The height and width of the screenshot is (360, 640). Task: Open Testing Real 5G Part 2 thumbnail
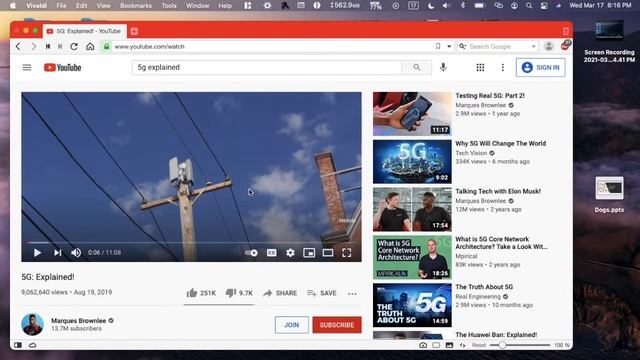click(412, 114)
